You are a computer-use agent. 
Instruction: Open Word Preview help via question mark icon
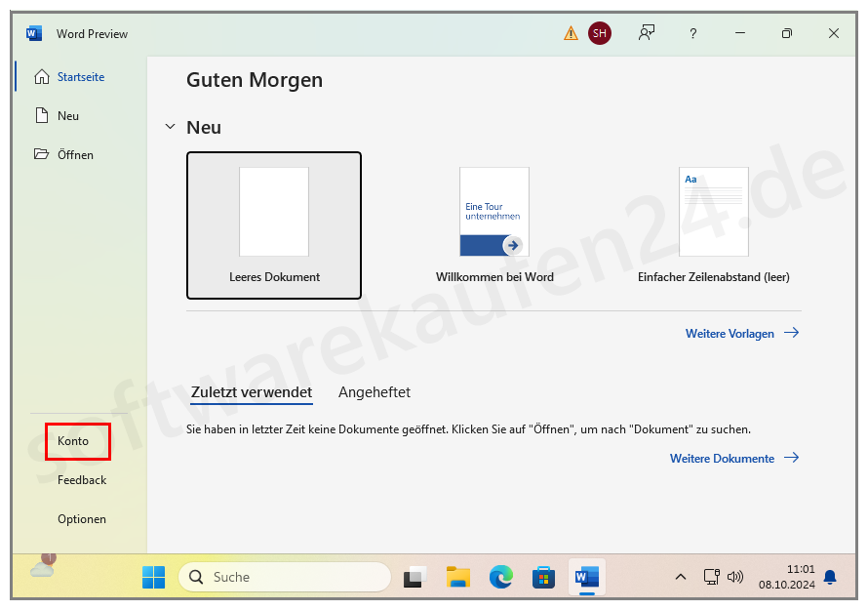click(x=692, y=32)
